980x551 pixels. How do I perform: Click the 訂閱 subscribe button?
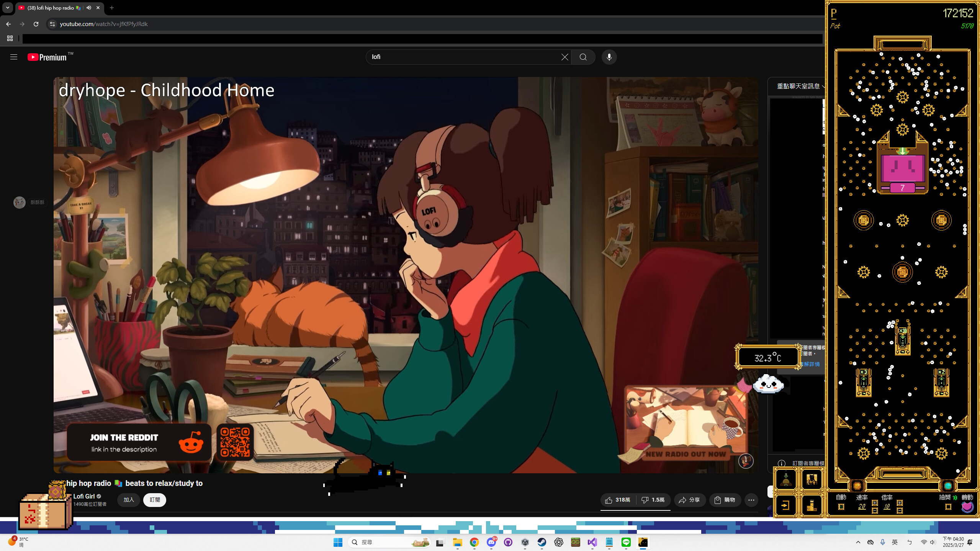click(x=154, y=500)
